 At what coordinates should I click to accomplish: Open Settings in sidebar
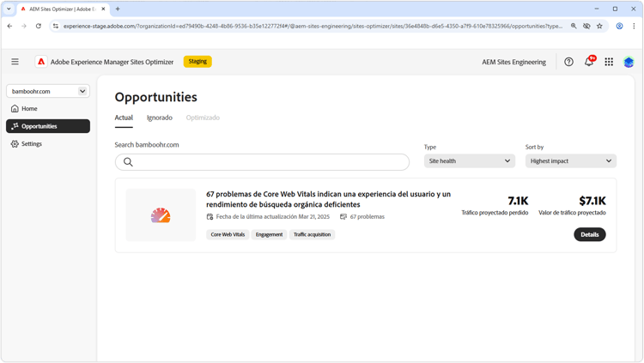click(x=48, y=143)
